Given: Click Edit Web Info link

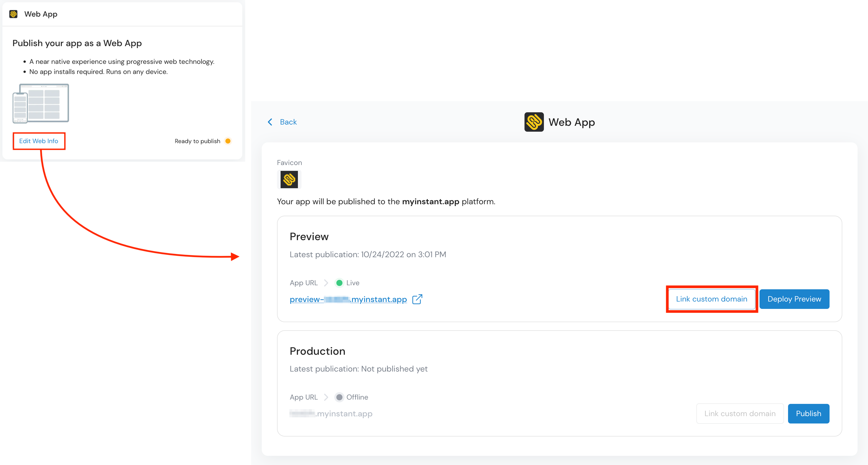Looking at the screenshot, I should (39, 141).
